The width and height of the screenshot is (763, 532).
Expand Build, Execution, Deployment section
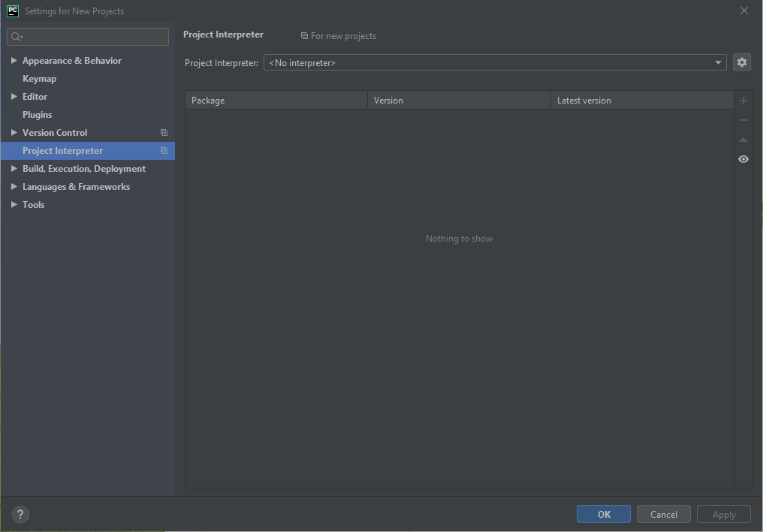click(14, 169)
